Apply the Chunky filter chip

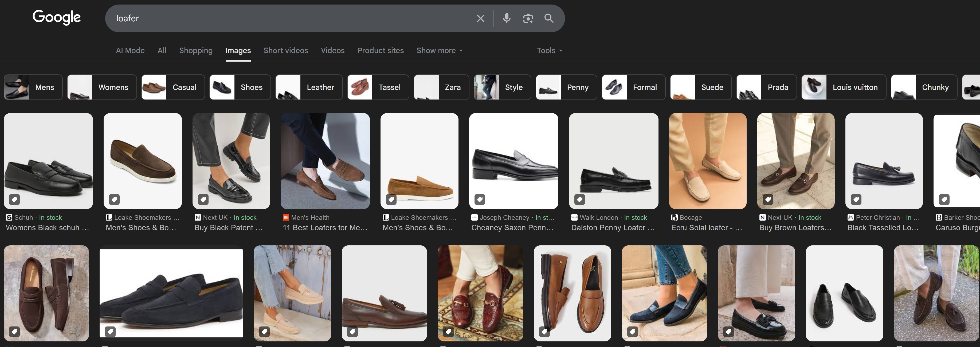(924, 87)
